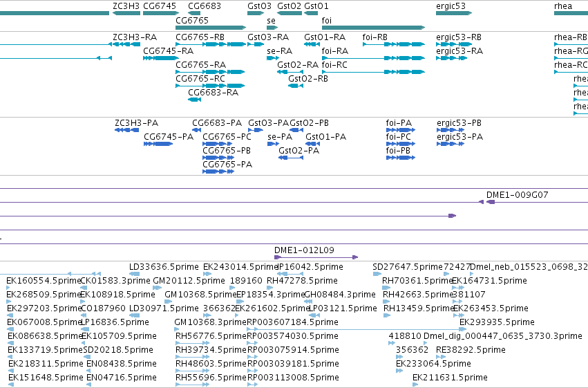This screenshot has width=588, height=388.
Task: Select EST EK211631.5prime
Action: click(x=415, y=385)
